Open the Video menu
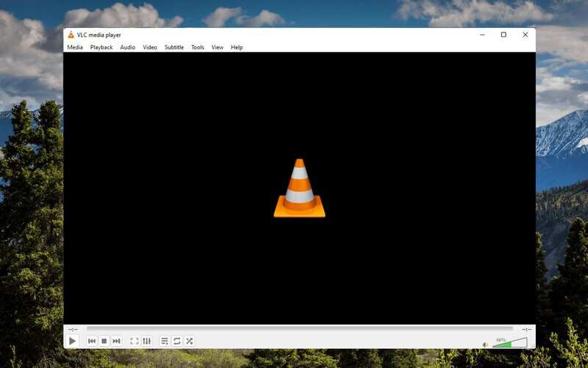Image resolution: width=588 pixels, height=368 pixels. (x=150, y=47)
